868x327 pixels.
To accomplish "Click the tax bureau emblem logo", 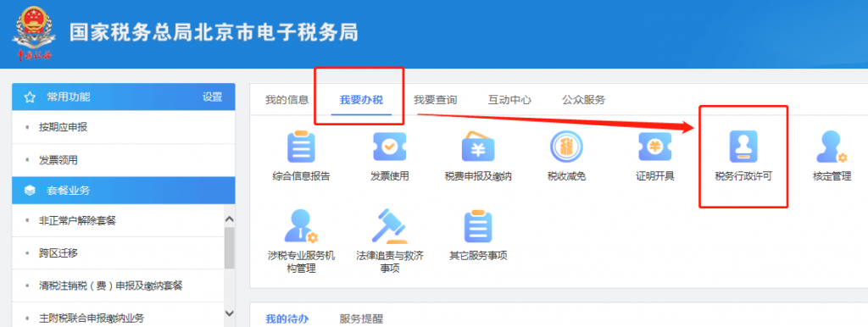I will (x=34, y=33).
